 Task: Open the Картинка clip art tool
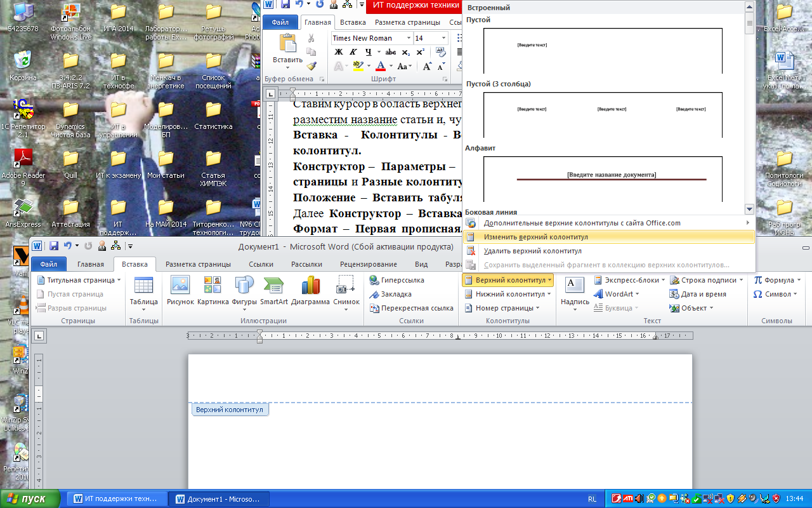point(213,291)
